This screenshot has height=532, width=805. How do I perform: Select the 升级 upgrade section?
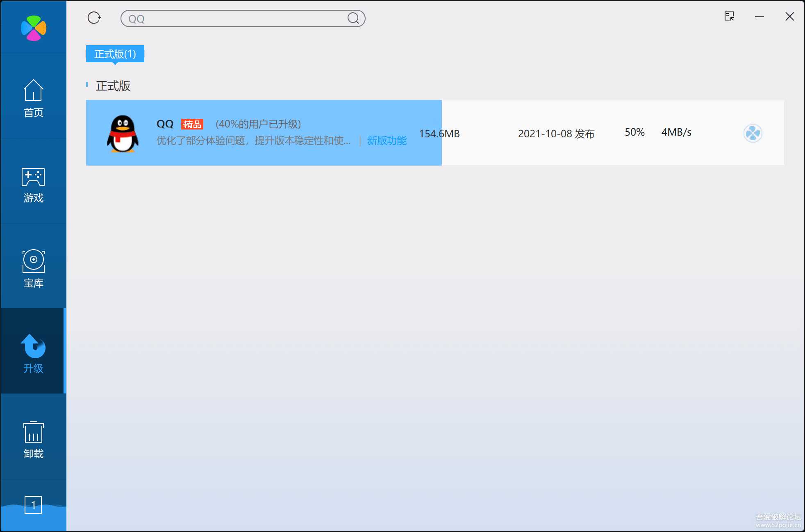(x=33, y=352)
